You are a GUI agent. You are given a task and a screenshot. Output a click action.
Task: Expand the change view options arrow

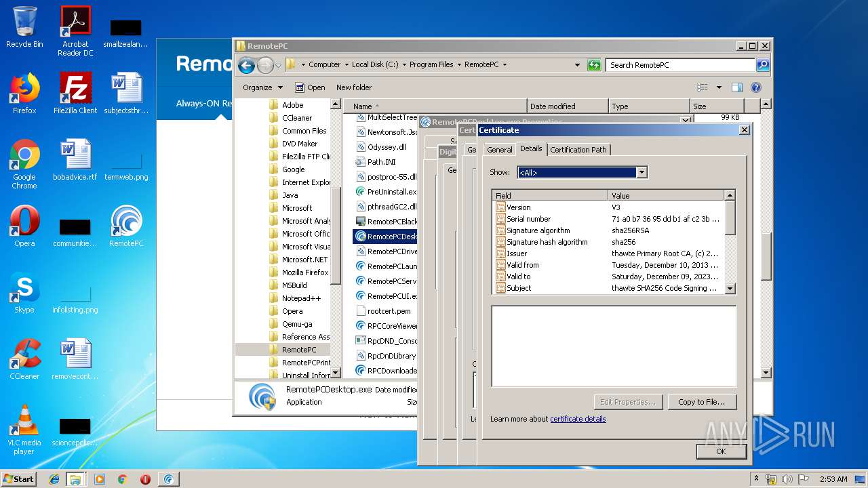[719, 87]
